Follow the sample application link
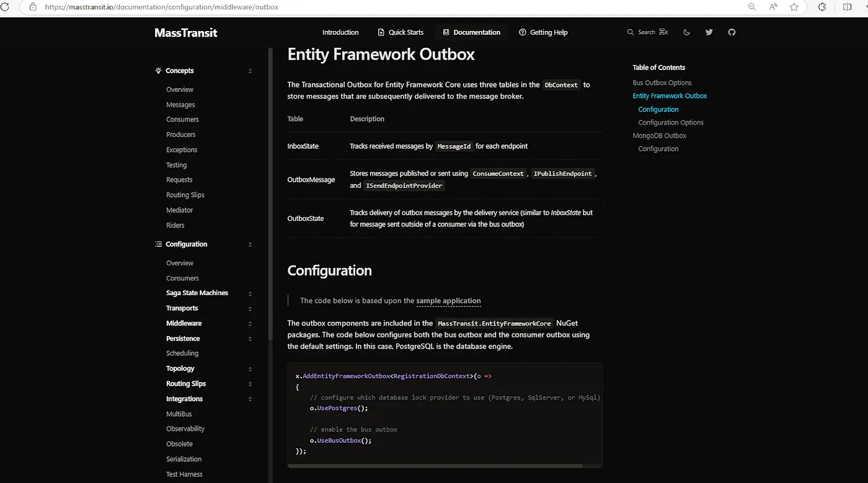Viewport: 868px width, 483px height. (448, 301)
